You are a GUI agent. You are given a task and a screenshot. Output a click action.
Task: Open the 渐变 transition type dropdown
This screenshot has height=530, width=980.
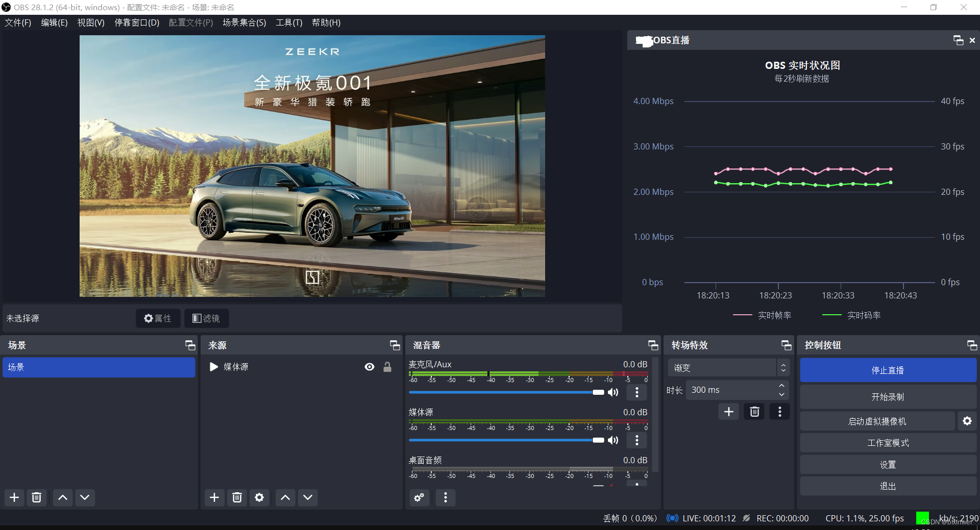(728, 368)
